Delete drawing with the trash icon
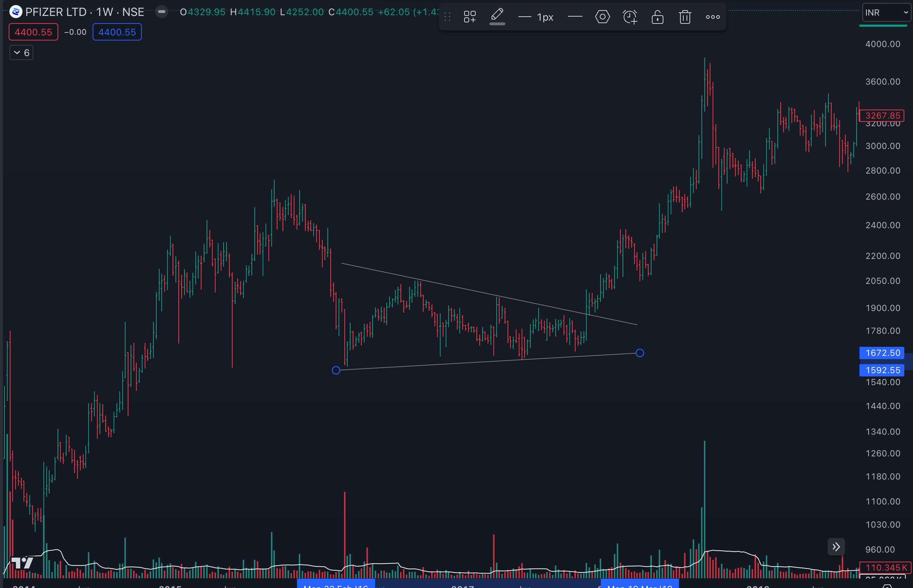 (685, 17)
